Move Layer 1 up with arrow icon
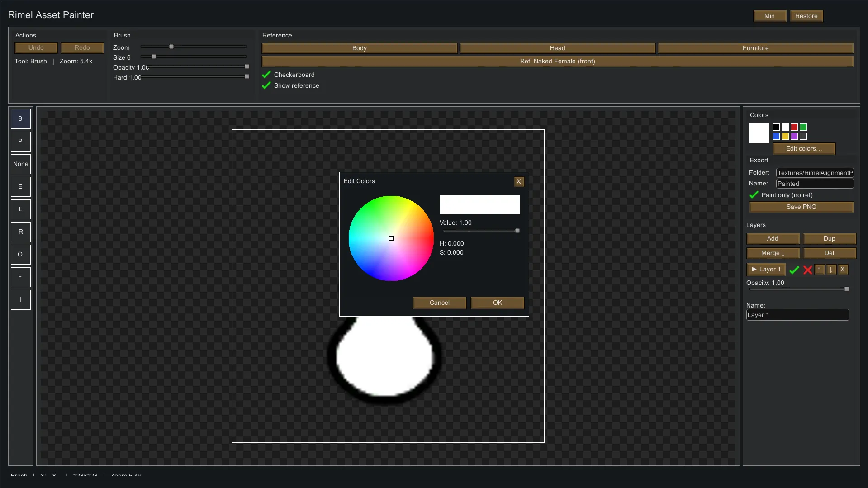868x488 pixels. coord(819,270)
